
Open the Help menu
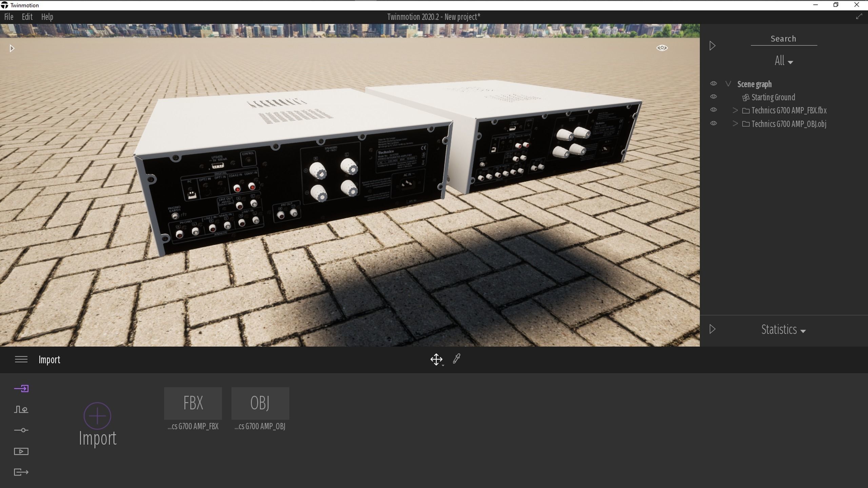click(47, 17)
